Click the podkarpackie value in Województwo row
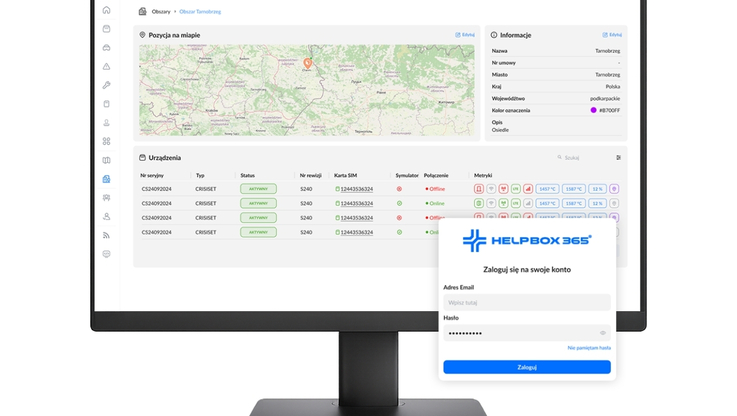 [605, 98]
